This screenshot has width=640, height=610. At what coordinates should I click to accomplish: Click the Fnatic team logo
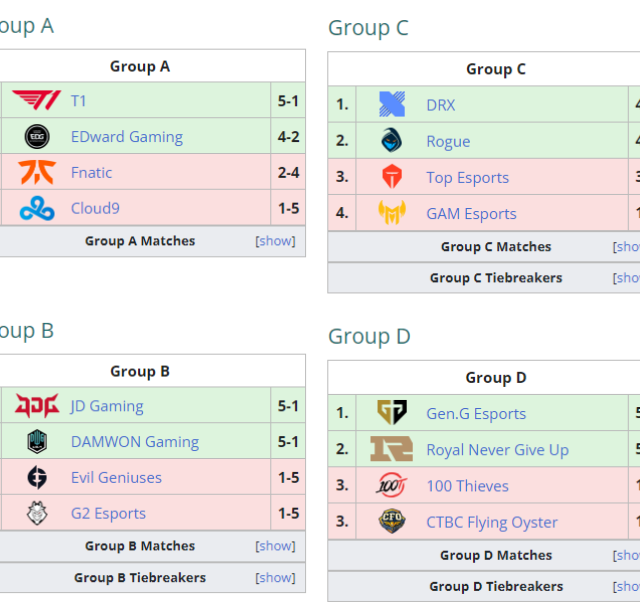coord(37,172)
